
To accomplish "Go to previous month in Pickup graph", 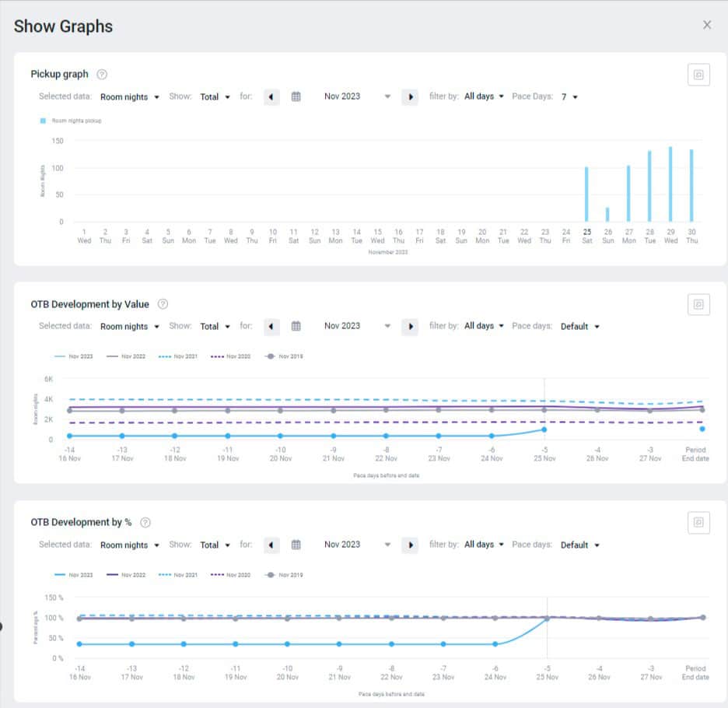I will click(x=271, y=96).
